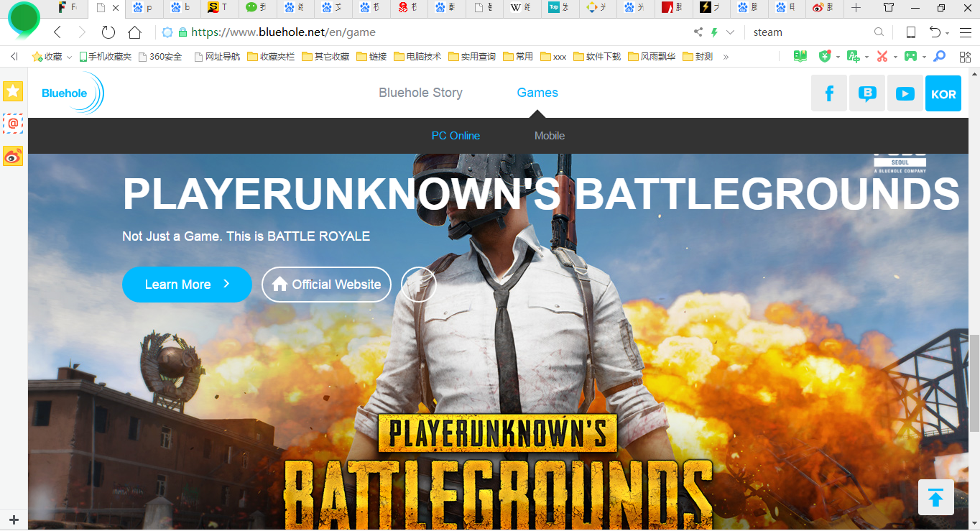Open the browser hamburger main menu
980x531 pixels.
tap(965, 32)
